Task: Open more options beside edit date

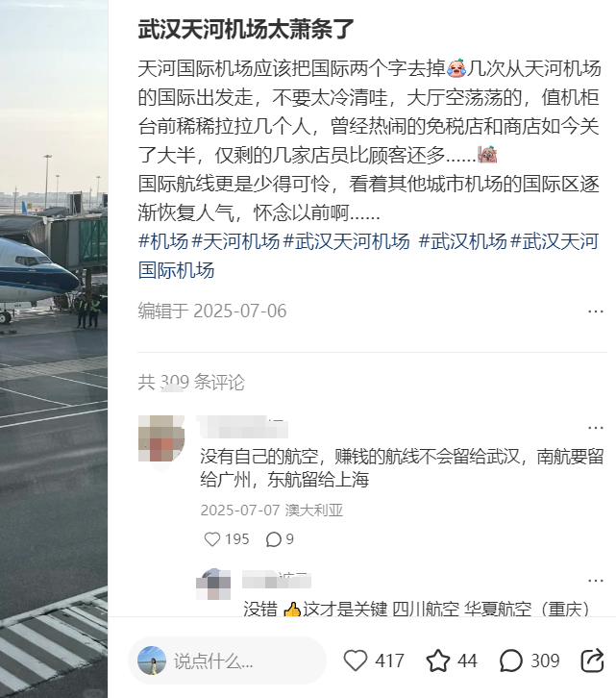Action: click(596, 312)
